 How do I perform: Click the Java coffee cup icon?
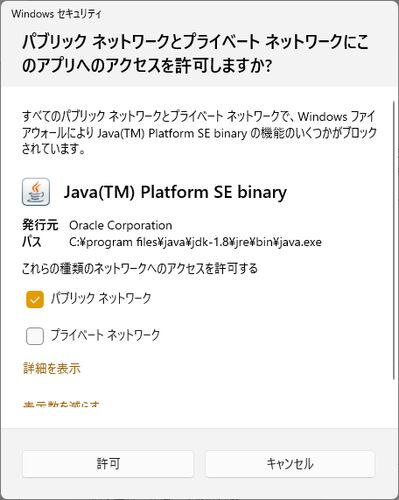[x=36, y=192]
